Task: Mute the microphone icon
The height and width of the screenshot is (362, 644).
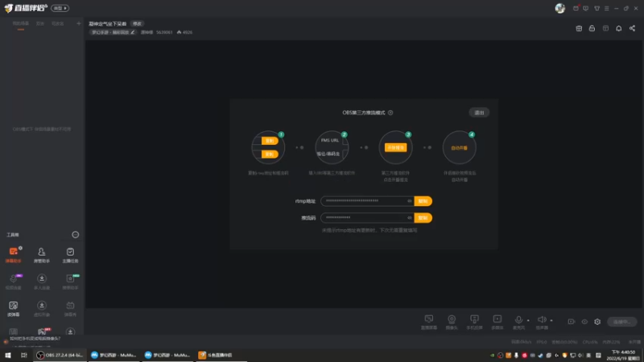Action: point(518,320)
